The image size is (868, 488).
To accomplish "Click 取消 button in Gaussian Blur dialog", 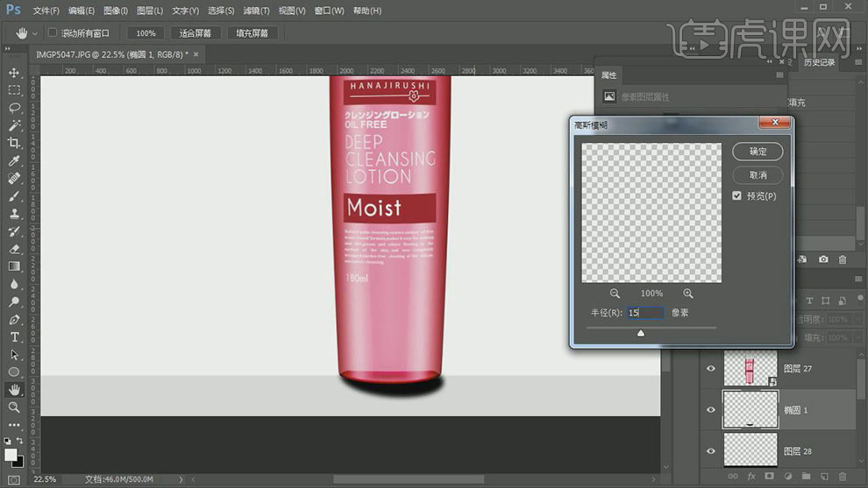I will pyautogui.click(x=758, y=175).
